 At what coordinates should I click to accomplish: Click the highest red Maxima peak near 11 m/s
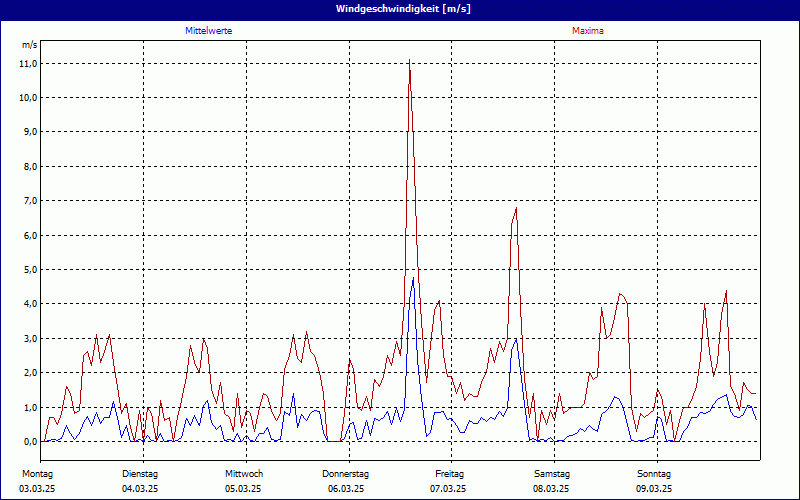coord(409,62)
